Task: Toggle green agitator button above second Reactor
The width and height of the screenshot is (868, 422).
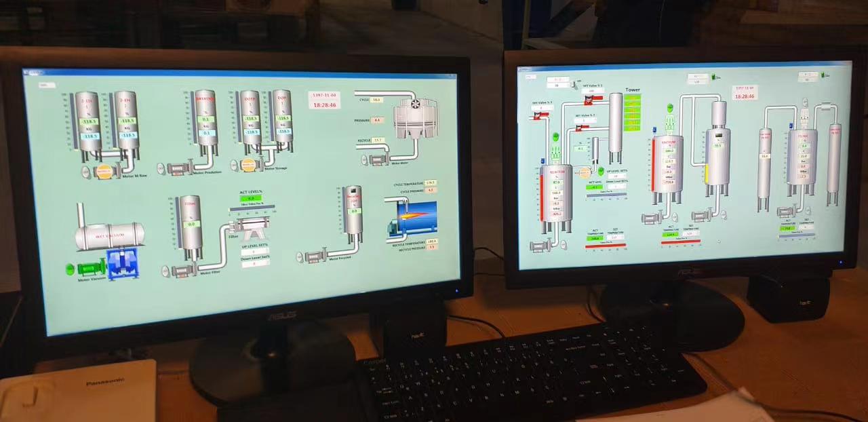Action: [x=670, y=108]
